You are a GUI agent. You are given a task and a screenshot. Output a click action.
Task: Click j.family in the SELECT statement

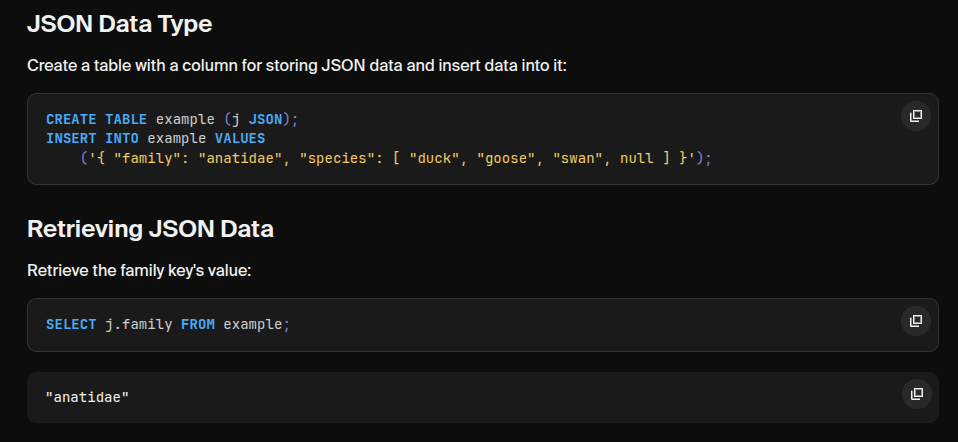click(138, 325)
